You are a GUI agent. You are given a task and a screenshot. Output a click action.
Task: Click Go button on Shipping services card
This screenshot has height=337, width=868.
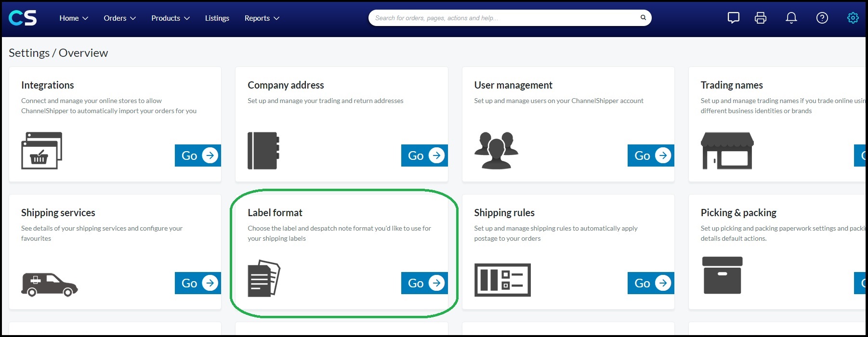[x=198, y=283]
